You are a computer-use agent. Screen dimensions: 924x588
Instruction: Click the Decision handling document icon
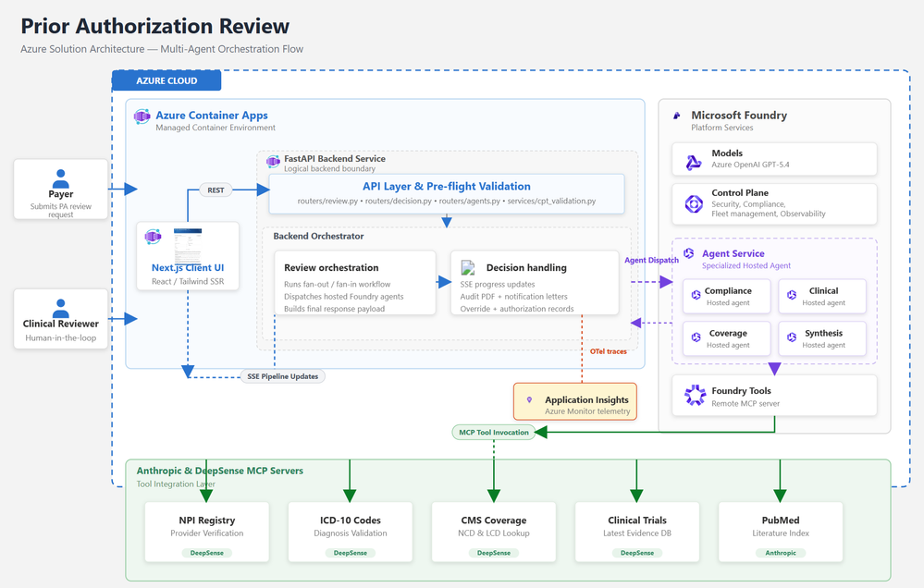click(x=468, y=267)
